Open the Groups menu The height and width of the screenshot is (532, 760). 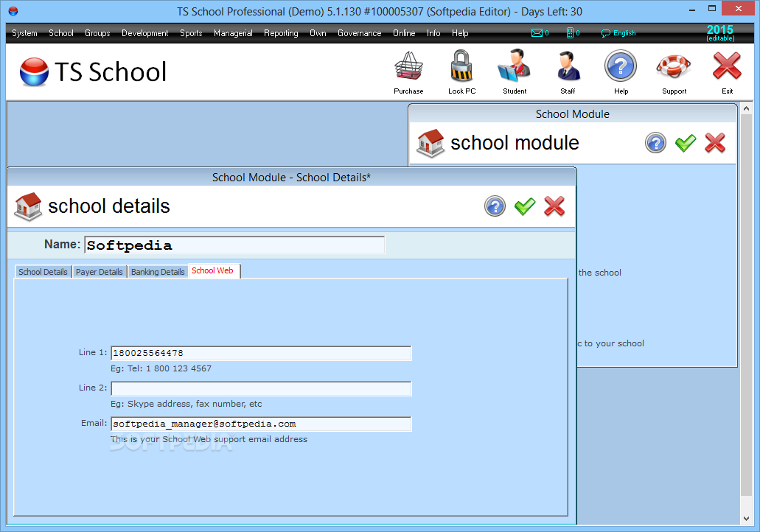[x=97, y=33]
